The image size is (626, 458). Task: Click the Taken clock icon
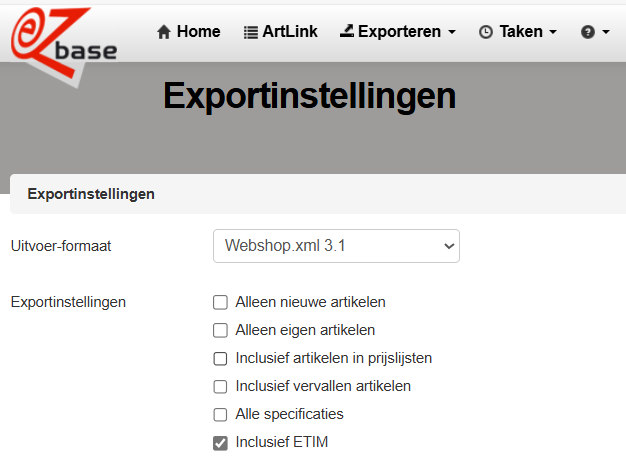pos(486,32)
